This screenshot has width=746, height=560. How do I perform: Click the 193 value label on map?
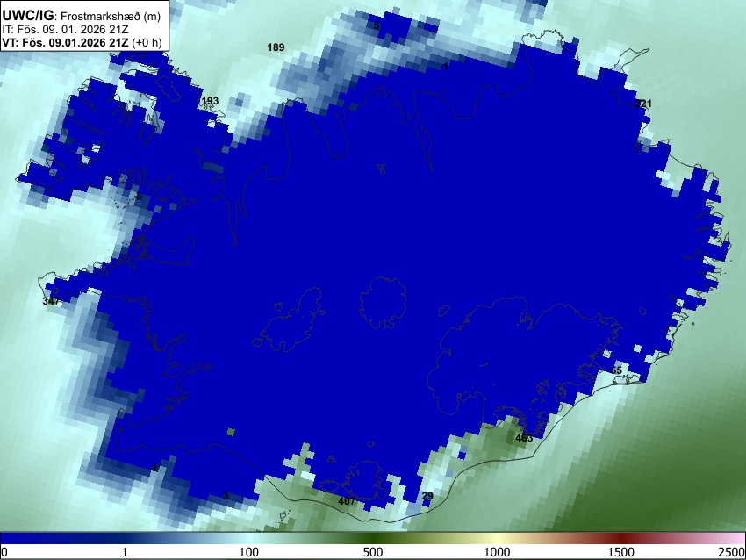point(211,101)
